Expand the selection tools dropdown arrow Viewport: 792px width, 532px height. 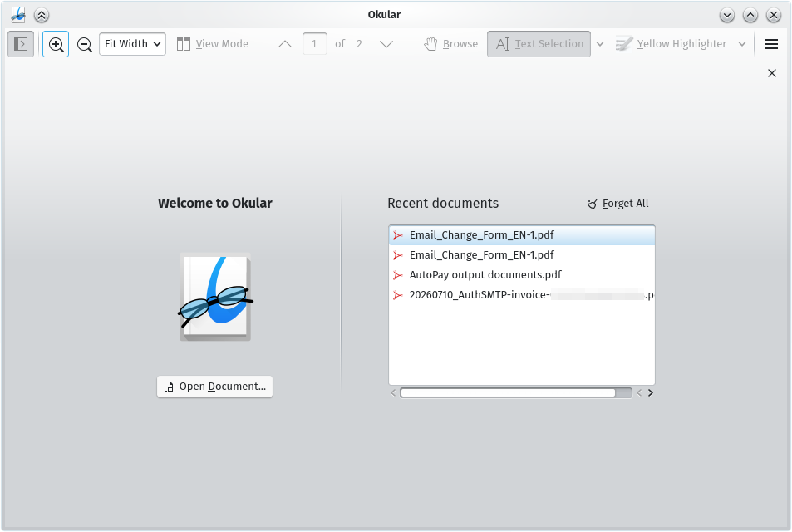point(600,44)
